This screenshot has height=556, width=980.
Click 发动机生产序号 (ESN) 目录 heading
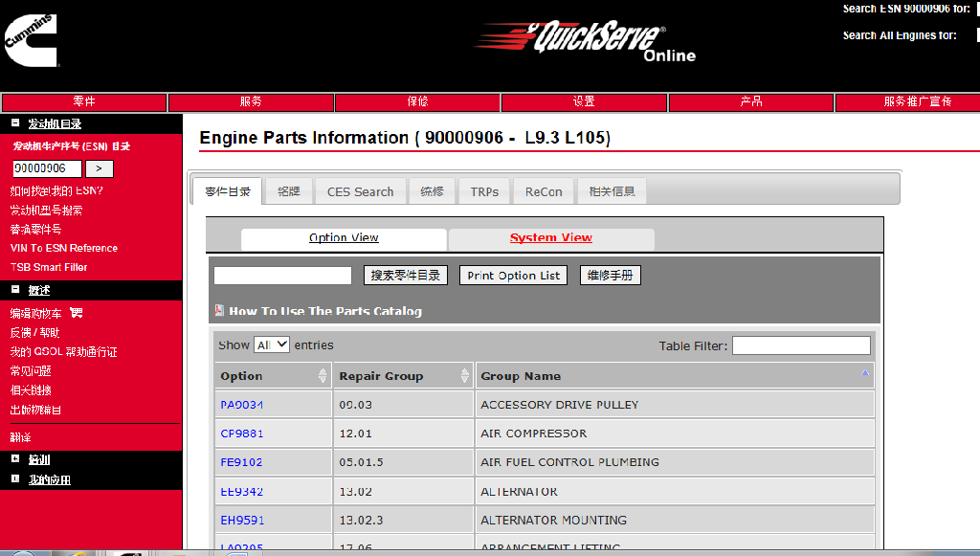coord(71,146)
